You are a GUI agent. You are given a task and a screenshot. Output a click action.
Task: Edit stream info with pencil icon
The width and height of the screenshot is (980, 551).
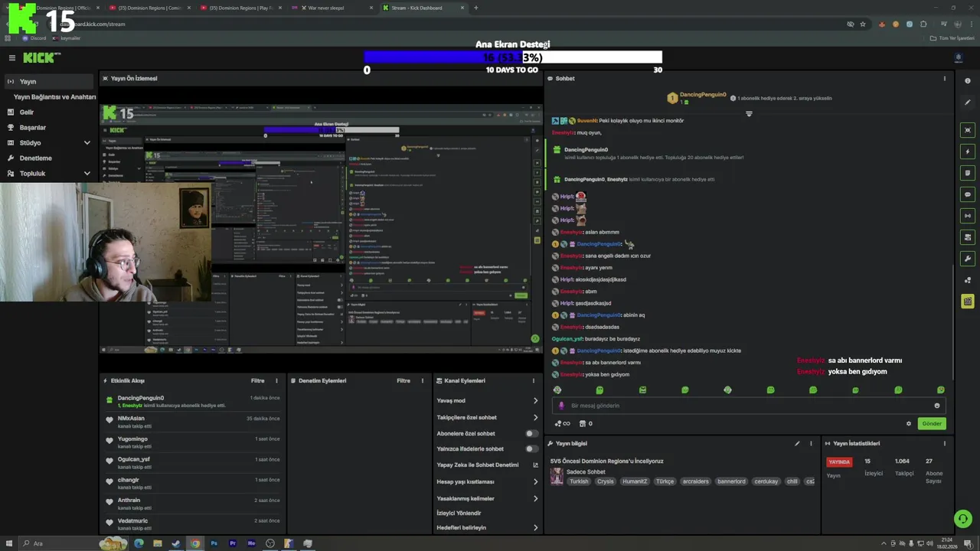click(797, 443)
